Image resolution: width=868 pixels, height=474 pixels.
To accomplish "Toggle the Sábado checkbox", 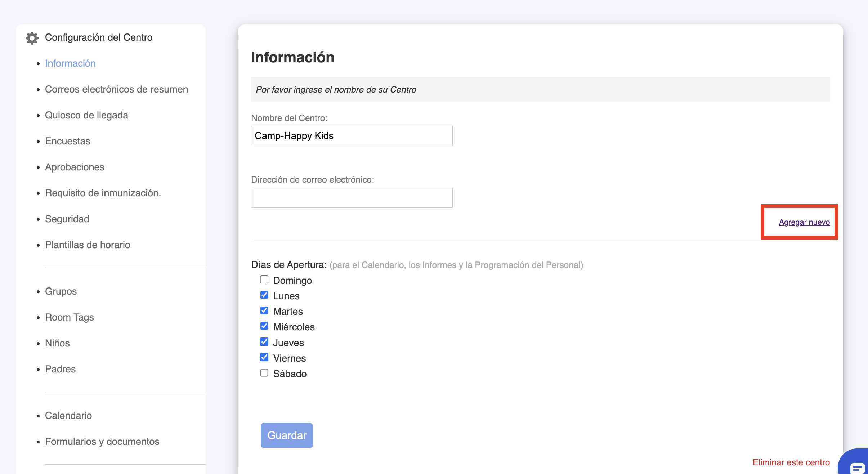I will pyautogui.click(x=264, y=373).
